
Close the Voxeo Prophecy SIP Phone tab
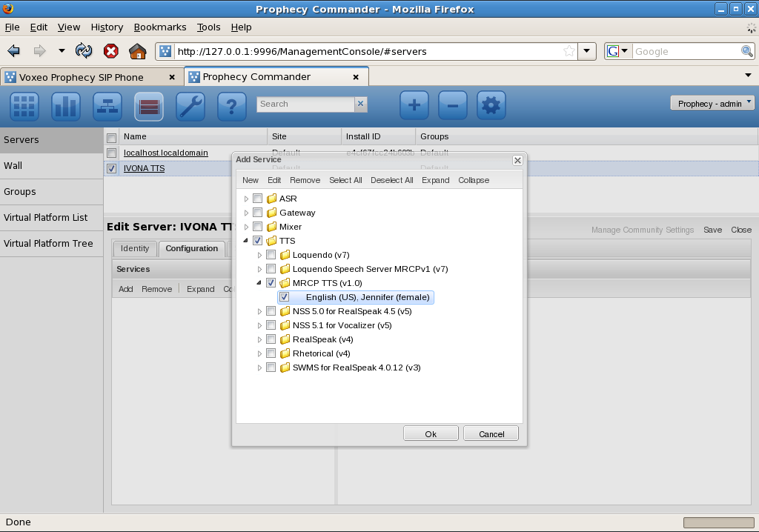click(x=172, y=77)
